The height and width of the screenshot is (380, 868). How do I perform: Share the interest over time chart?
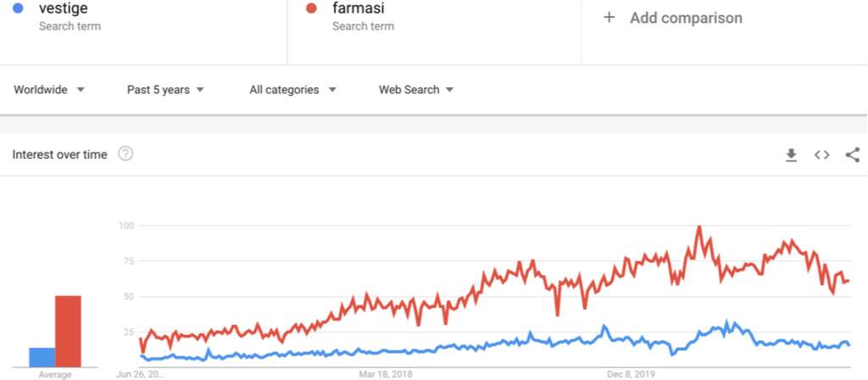pos(853,154)
